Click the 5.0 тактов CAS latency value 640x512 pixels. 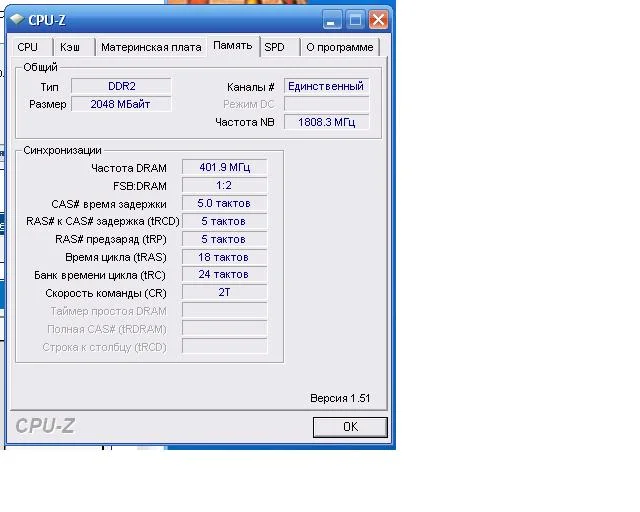(x=224, y=203)
